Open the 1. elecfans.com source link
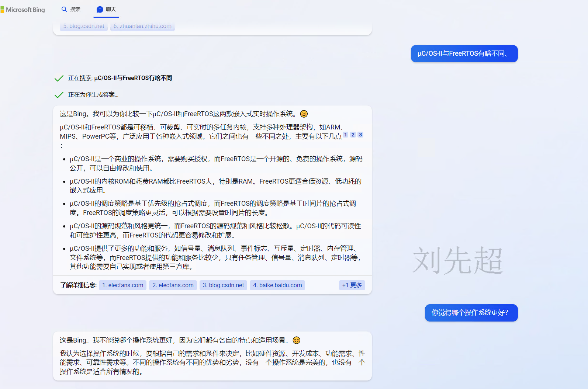588x389 pixels. (123, 285)
